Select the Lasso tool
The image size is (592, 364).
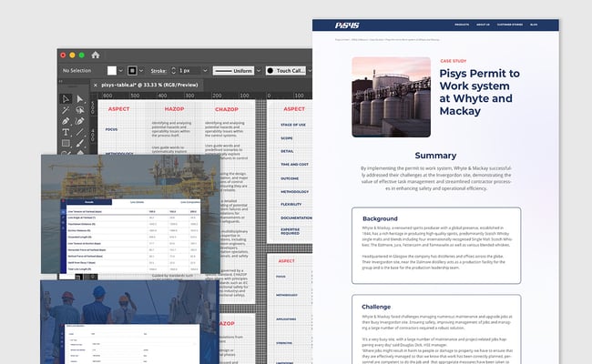tap(79, 110)
